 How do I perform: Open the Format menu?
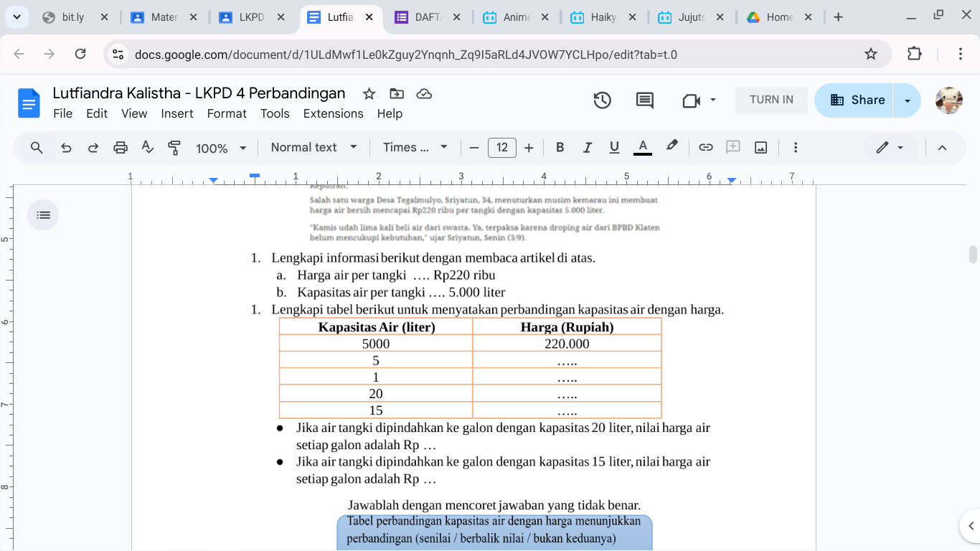pos(227,113)
